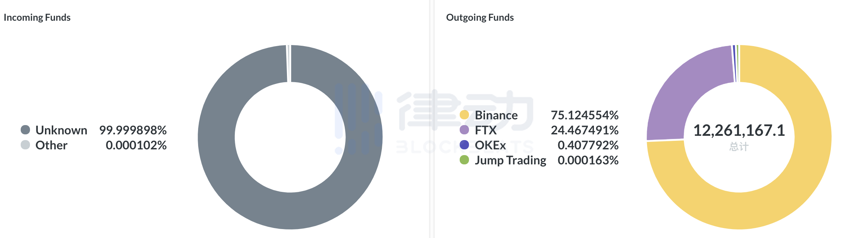This screenshot has width=868, height=238.
Task: Click the 99.999898% Unknown percentage
Action: click(x=133, y=130)
